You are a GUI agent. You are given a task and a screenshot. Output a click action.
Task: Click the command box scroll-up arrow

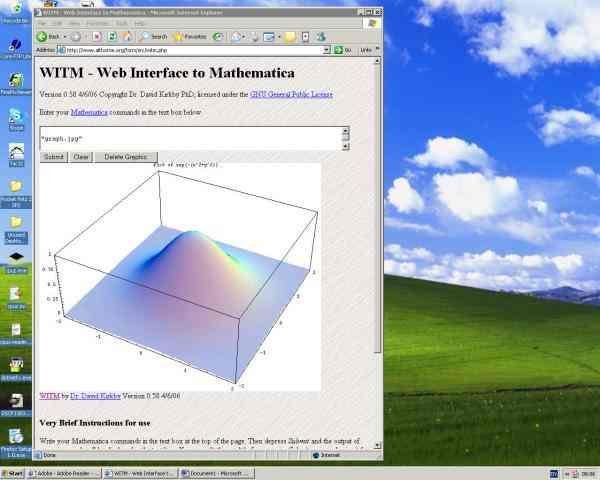(x=346, y=131)
